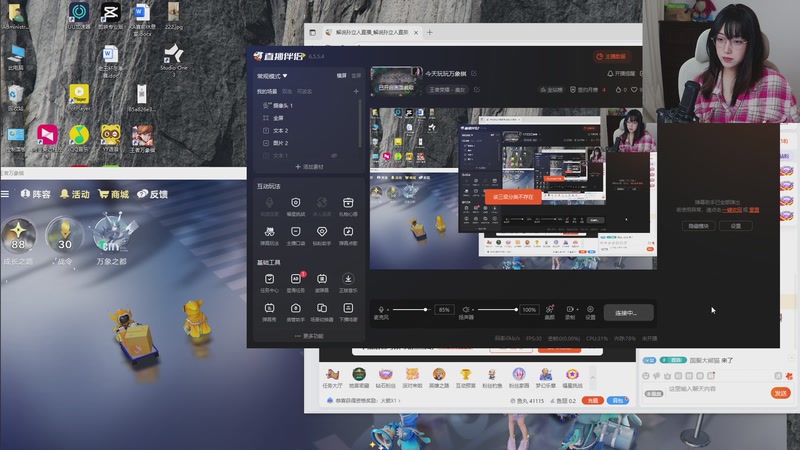
Task: Open new browser tab plus button
Action: point(430,32)
